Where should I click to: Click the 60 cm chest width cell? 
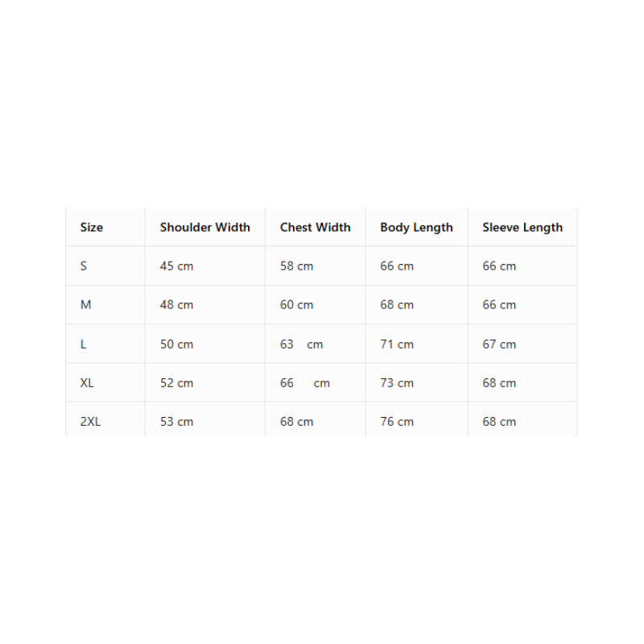296,304
